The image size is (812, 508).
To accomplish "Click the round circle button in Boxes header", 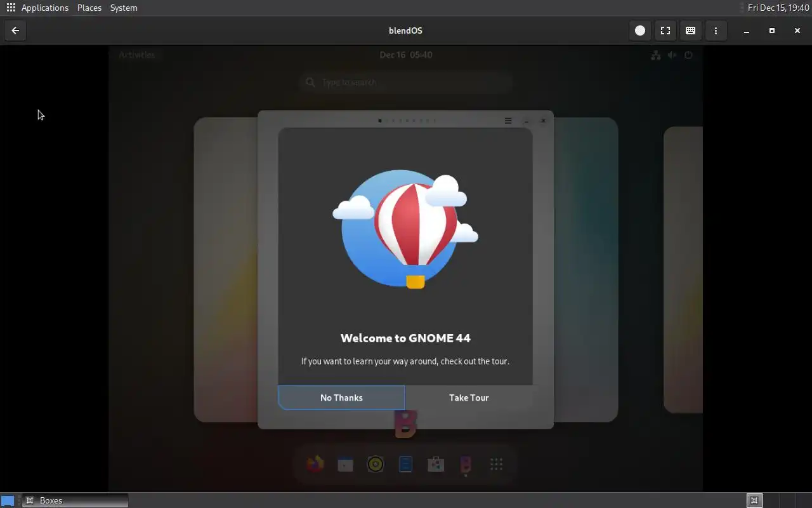I will pyautogui.click(x=640, y=30).
